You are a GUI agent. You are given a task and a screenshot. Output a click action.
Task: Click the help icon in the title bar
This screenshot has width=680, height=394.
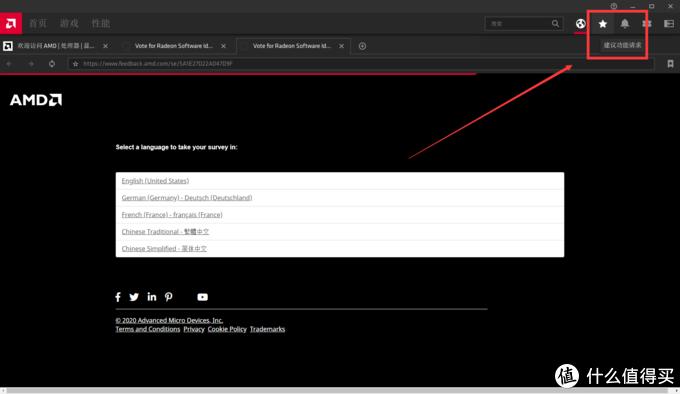(614, 6)
